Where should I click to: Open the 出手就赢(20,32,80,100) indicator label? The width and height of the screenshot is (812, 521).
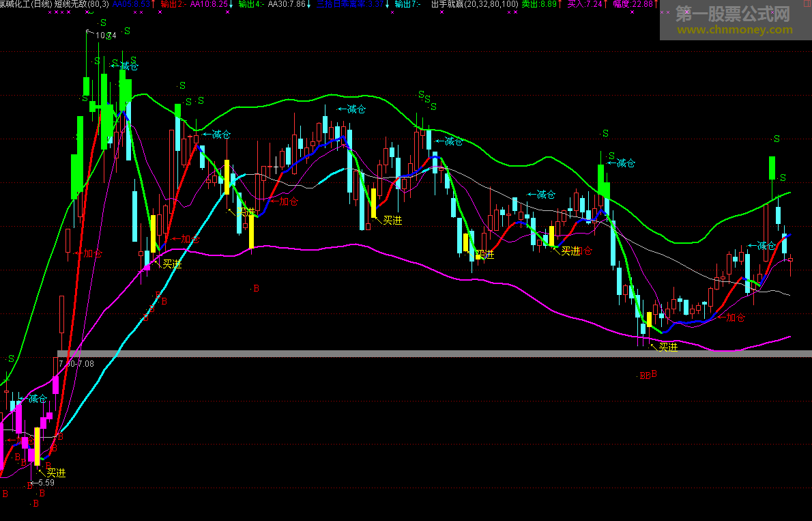click(x=474, y=4)
